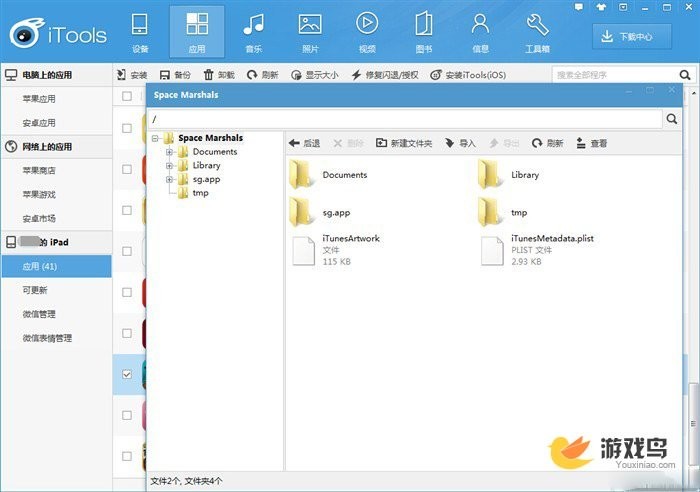Open 网络上的应用 sidebar section
The image size is (700, 492).
[x=57, y=146]
